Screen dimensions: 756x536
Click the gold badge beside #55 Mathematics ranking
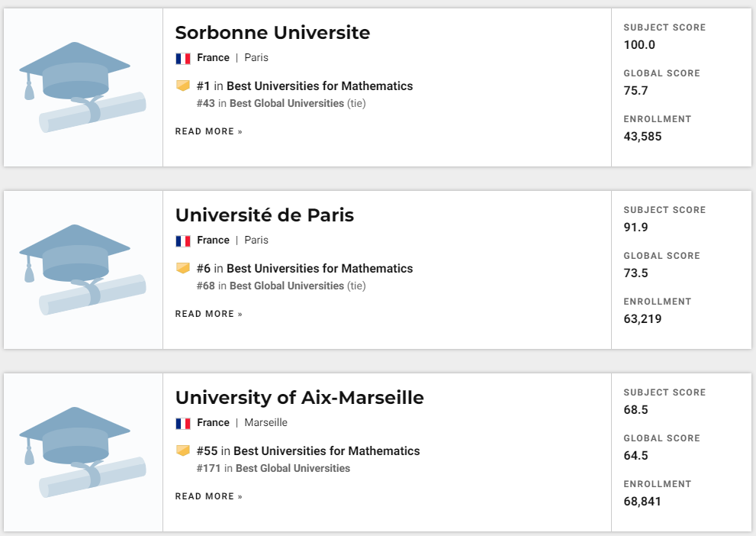tap(183, 450)
